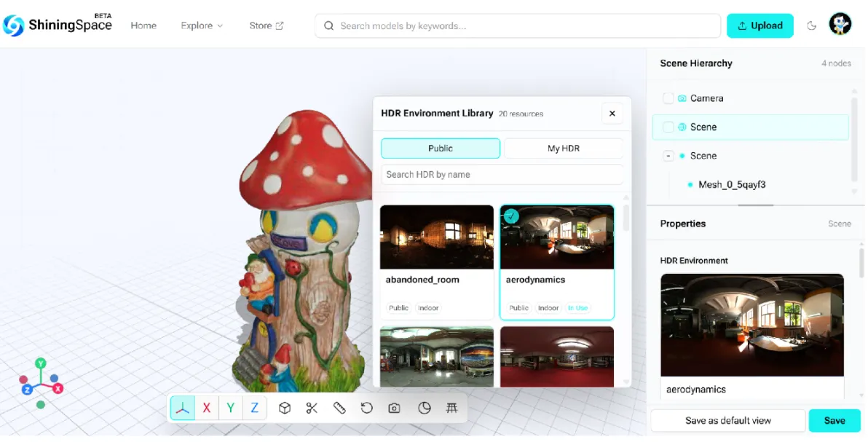Open the user avatar menu

point(840,25)
